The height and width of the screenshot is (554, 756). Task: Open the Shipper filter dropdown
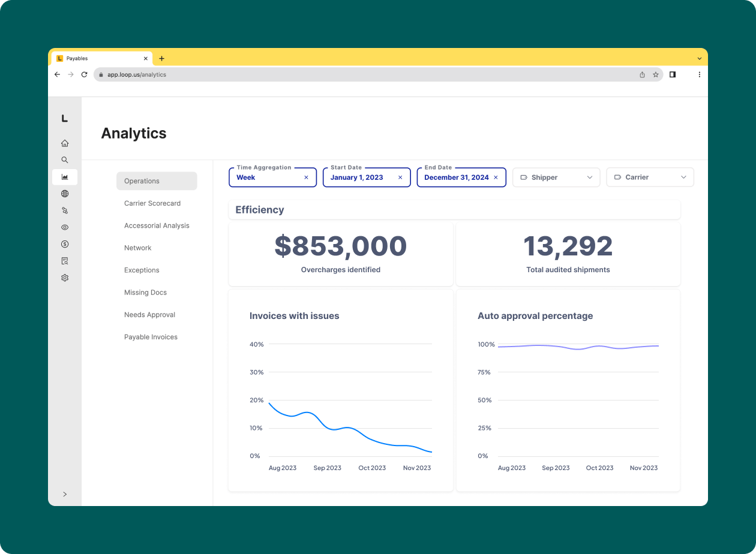556,177
